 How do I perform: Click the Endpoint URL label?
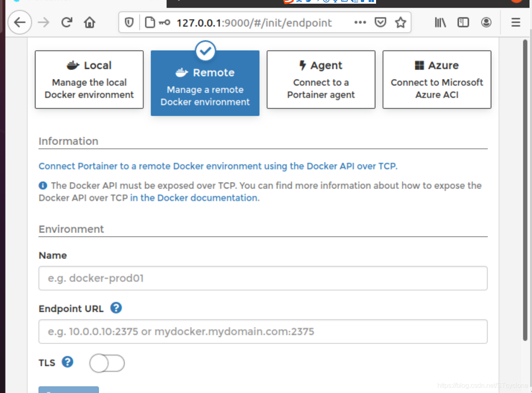pyautogui.click(x=71, y=309)
